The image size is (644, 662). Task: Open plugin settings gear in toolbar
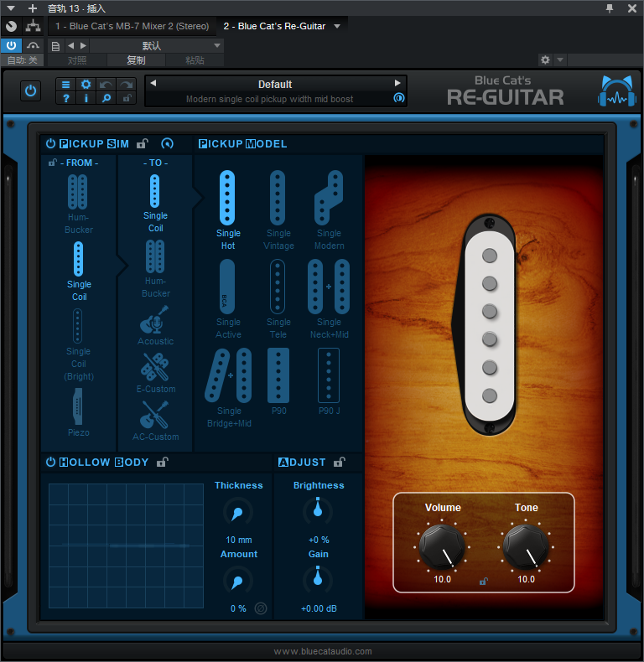pos(86,85)
